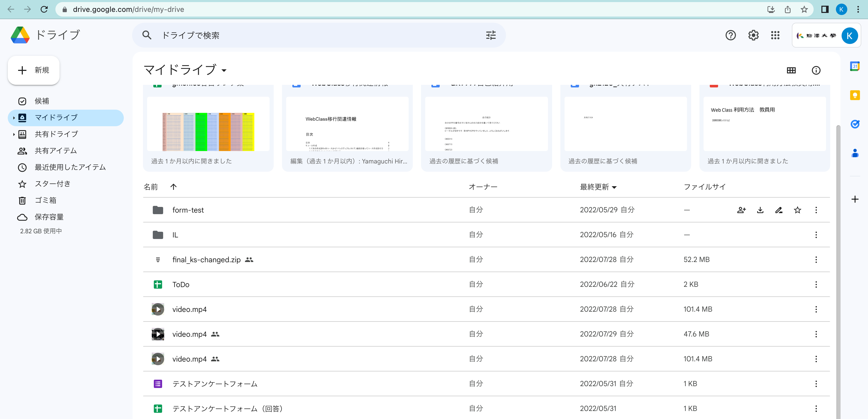
Task: Open more actions for form-test row
Action: [x=816, y=210]
